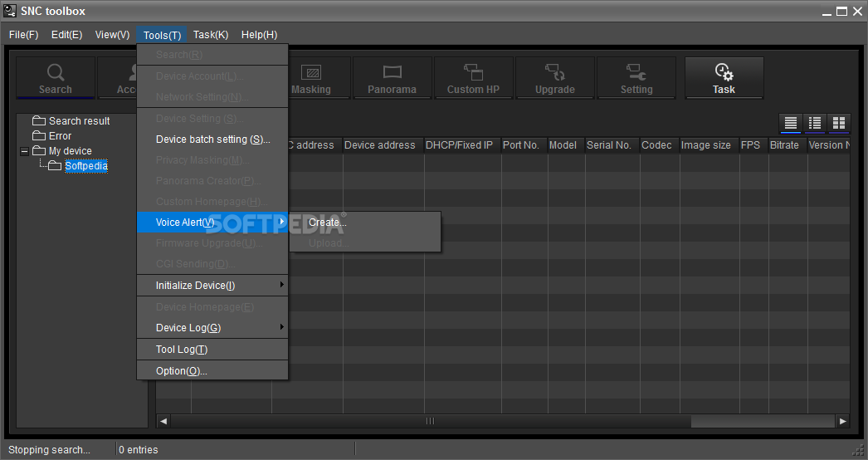This screenshot has width=868, height=460.
Task: Sort by DHCP/Fixed IP column header
Action: pos(462,145)
